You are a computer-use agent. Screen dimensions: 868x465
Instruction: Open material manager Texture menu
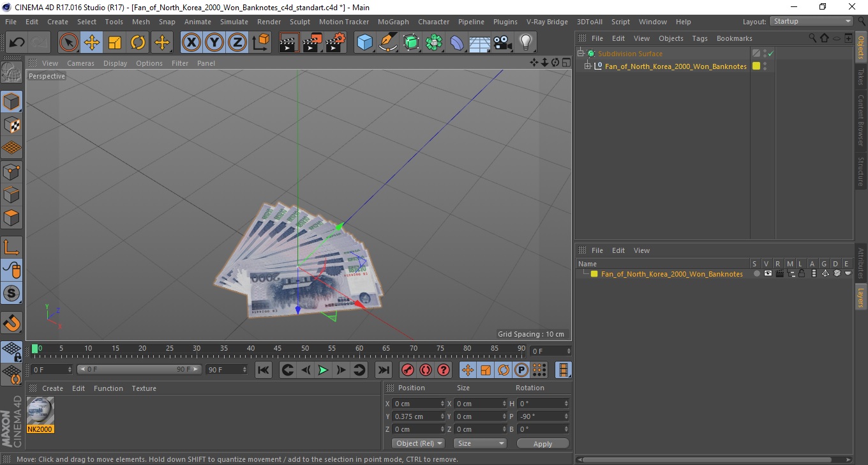click(x=144, y=388)
